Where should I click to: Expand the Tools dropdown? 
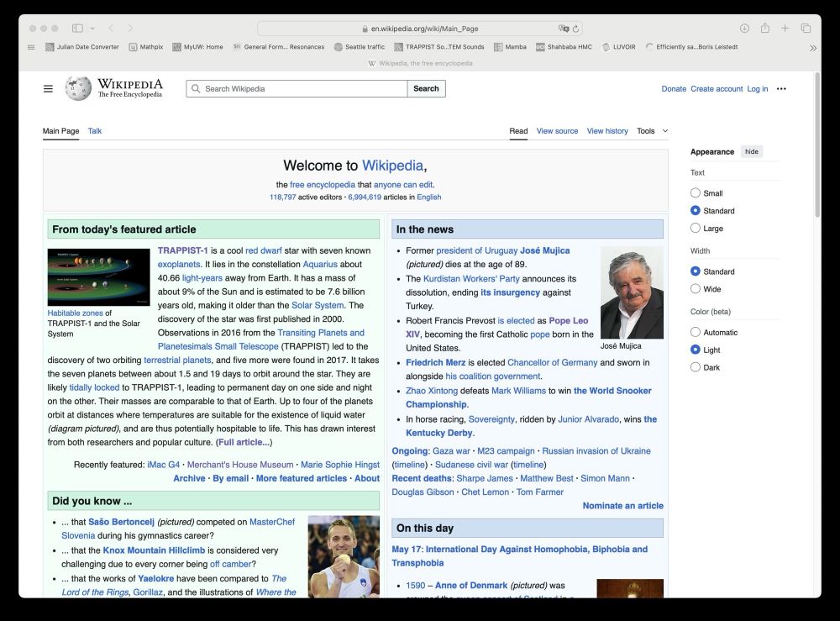(x=653, y=131)
